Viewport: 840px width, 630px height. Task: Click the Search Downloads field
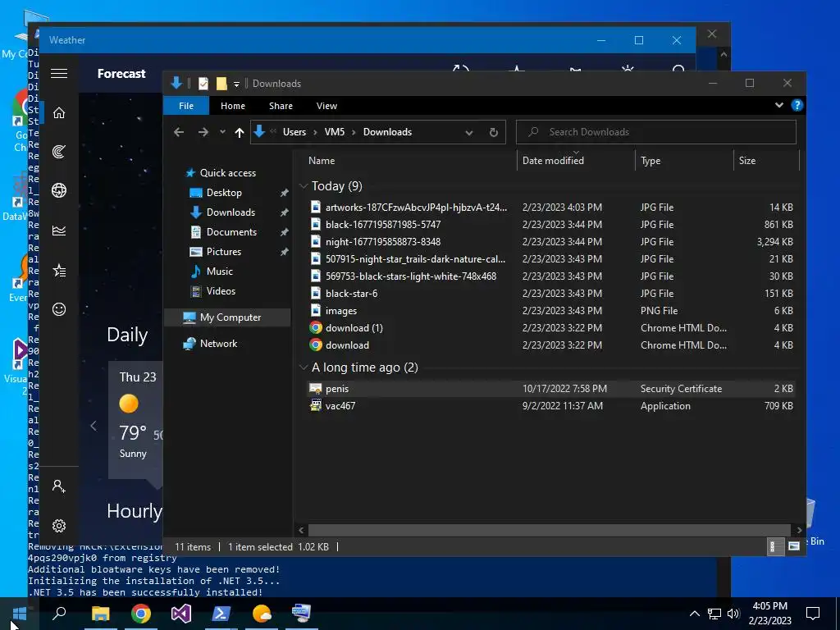click(655, 132)
